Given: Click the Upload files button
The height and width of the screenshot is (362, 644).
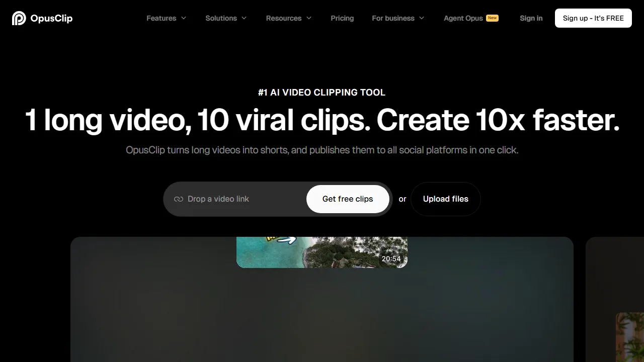Looking at the screenshot, I should [x=445, y=199].
